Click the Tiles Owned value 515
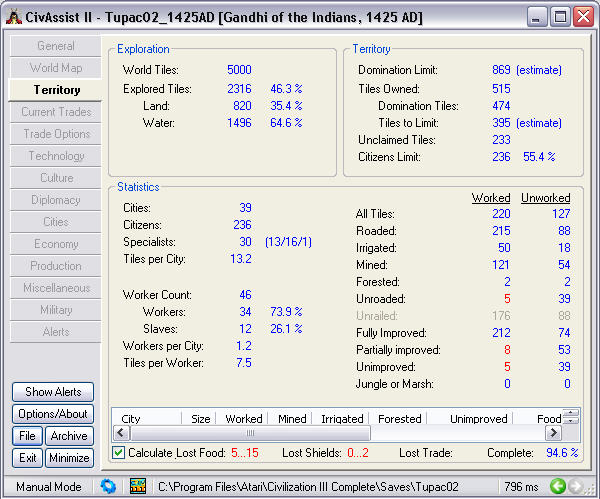 click(x=501, y=88)
